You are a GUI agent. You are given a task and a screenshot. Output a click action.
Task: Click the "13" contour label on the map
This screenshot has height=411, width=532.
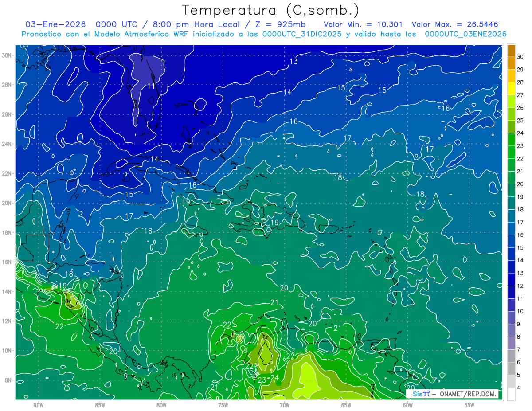294,62
